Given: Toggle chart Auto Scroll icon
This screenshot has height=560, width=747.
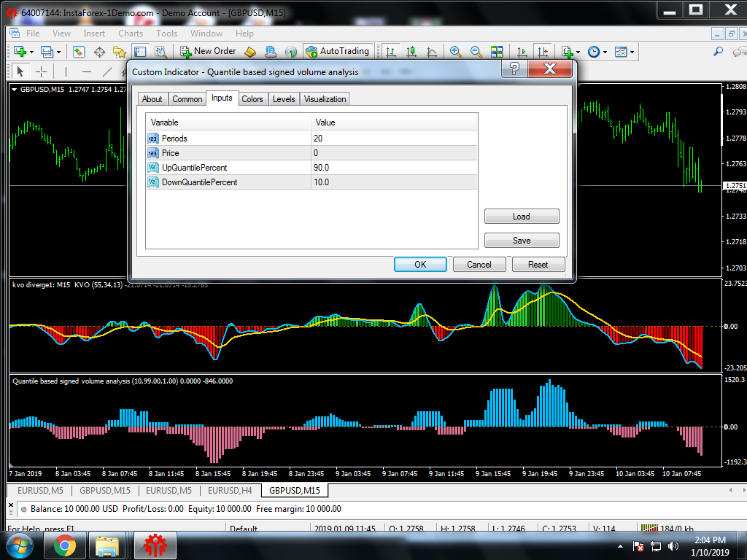Looking at the screenshot, I should click(x=522, y=52).
